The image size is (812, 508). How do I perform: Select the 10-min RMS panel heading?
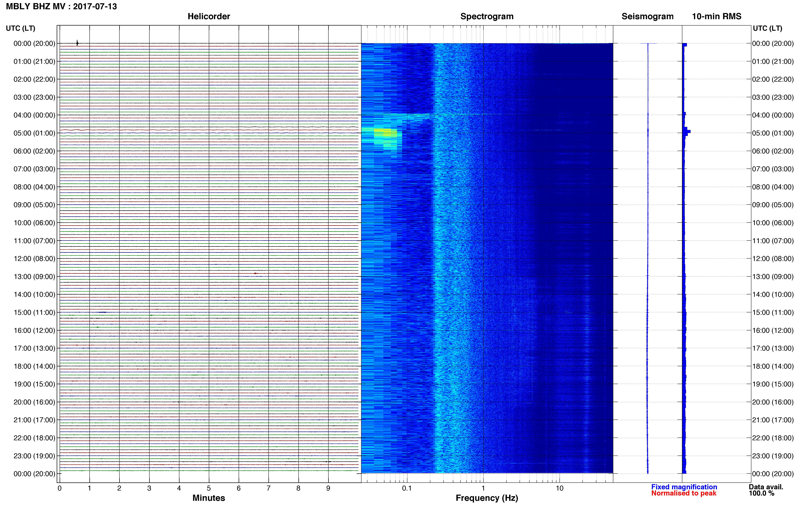[x=717, y=16]
